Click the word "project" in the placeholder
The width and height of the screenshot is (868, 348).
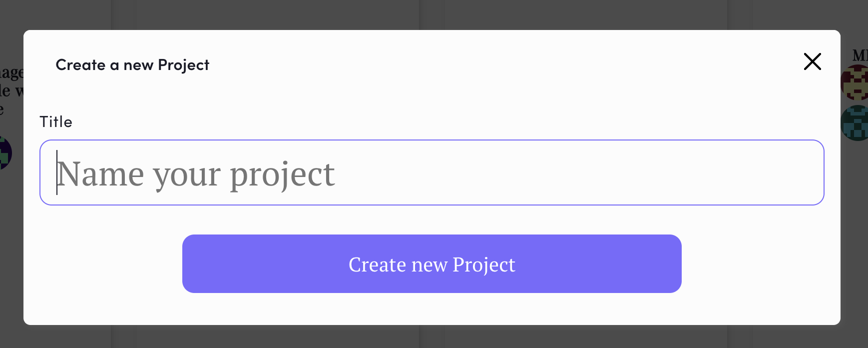click(x=282, y=175)
